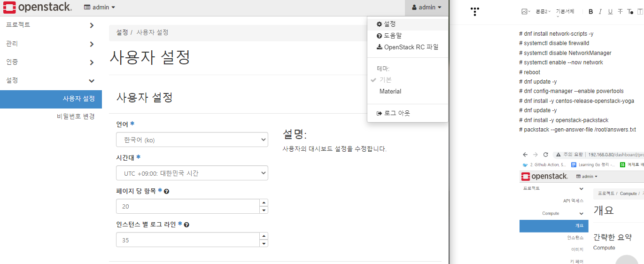The width and height of the screenshot is (644, 264).
Task: Click the '# systemctl disable NetworkManager' line
Action: coord(565,53)
